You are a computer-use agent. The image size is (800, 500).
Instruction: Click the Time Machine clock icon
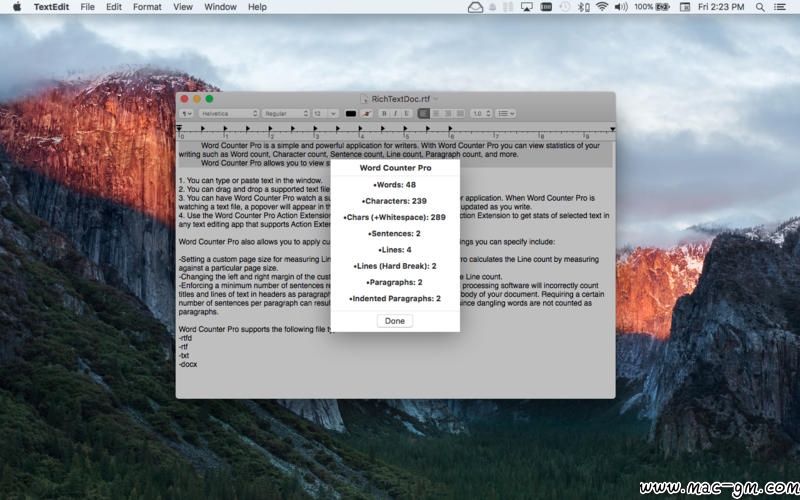[565, 7]
